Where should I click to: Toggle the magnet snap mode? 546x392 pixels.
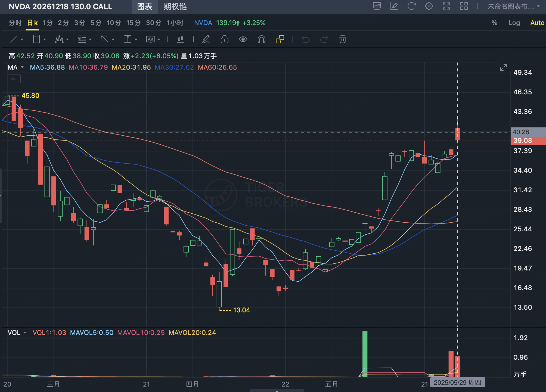point(262,39)
